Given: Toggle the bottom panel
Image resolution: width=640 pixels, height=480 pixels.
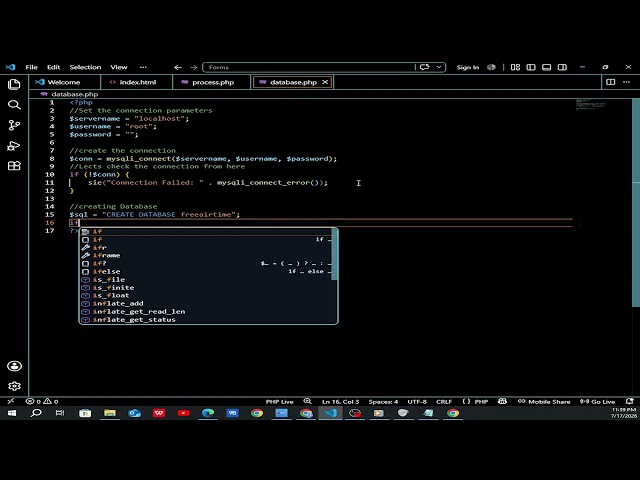Looking at the screenshot, I should click(x=546, y=67).
